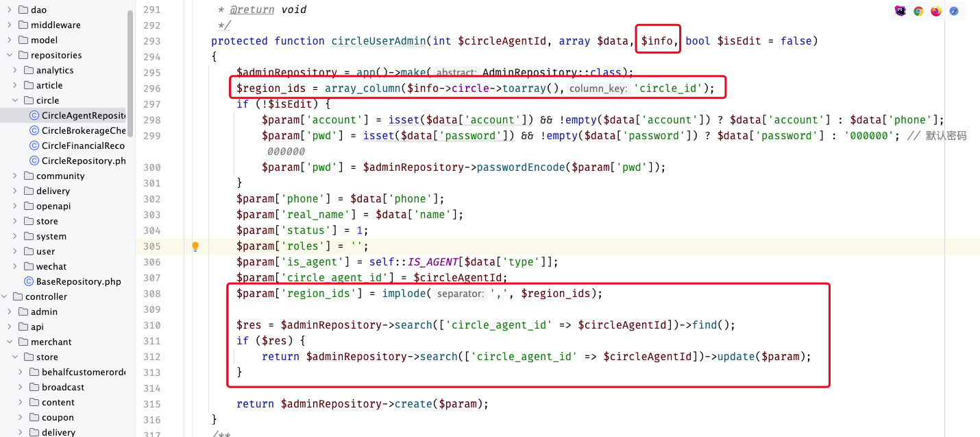Screen dimensions: 980x437
Task: Open in PhpStorm built-in preview icon
Action: 901,11
